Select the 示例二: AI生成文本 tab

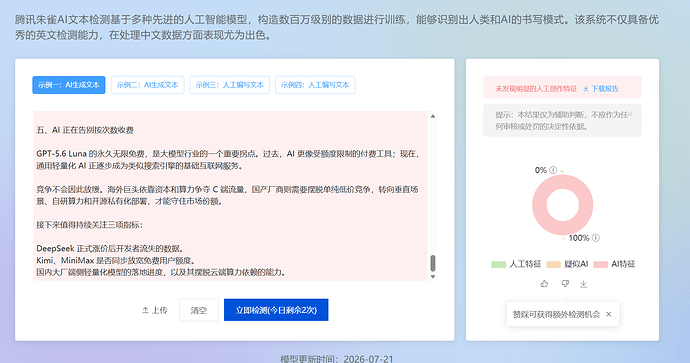tap(147, 85)
